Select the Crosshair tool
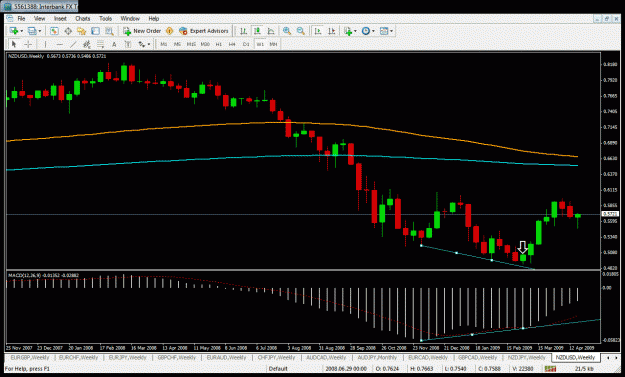Image resolution: width=625 pixels, height=377 pixels. (x=28, y=44)
